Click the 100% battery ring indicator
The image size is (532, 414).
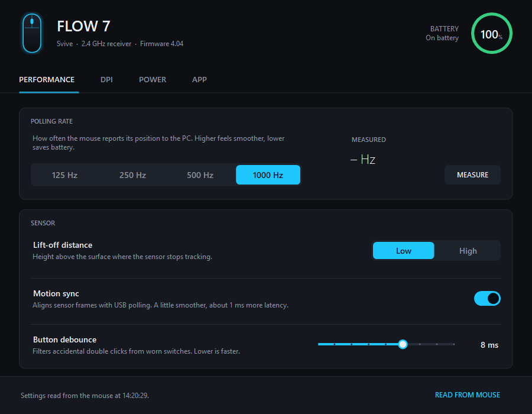[492, 33]
